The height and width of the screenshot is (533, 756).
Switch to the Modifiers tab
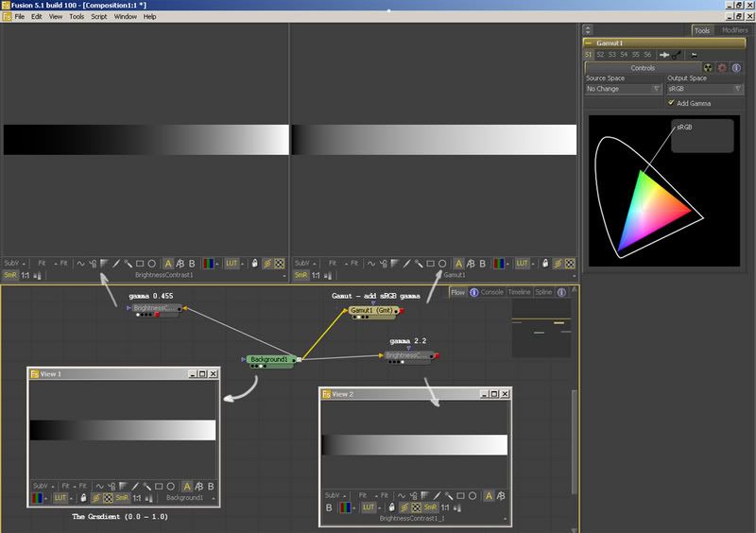[734, 30]
